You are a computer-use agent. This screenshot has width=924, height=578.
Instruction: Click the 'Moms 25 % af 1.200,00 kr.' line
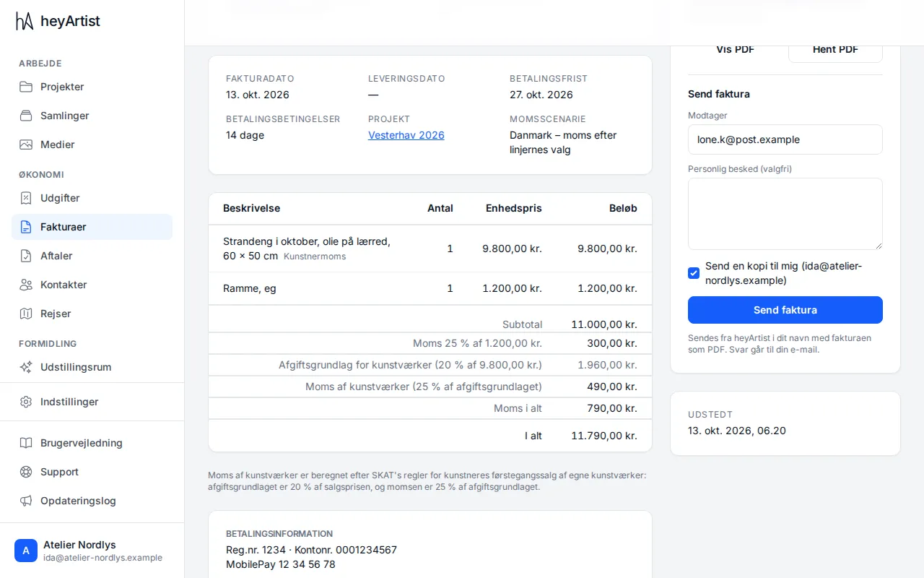(x=430, y=343)
